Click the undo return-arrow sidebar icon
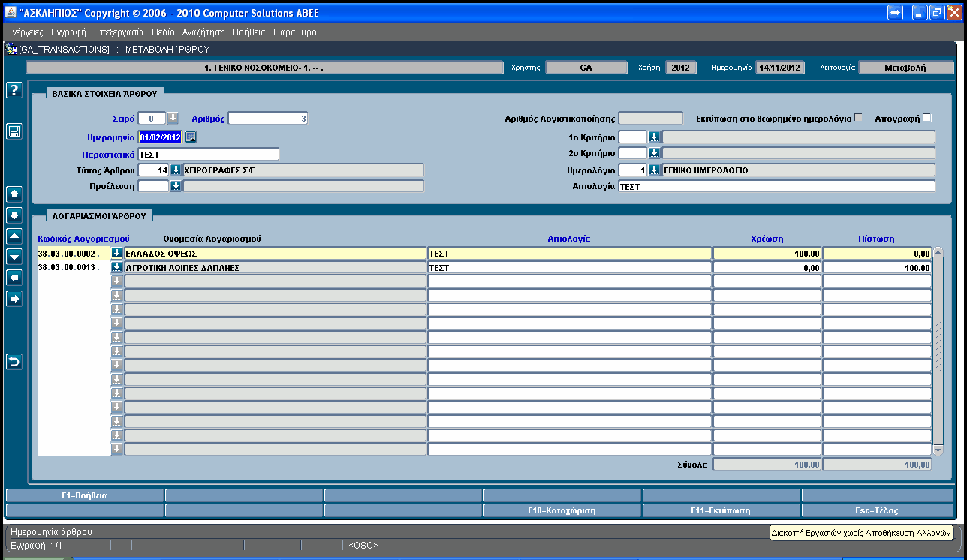Viewport: 967px width, 560px height. coord(14,362)
